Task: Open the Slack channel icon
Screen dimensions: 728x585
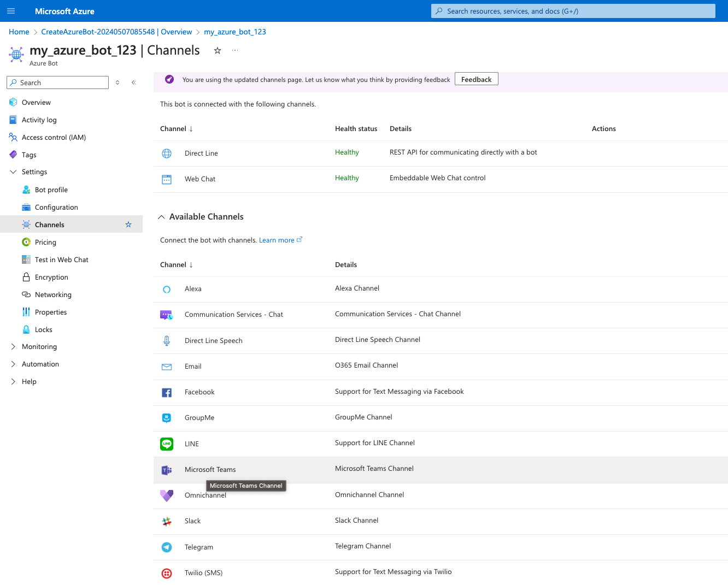Action: point(167,521)
